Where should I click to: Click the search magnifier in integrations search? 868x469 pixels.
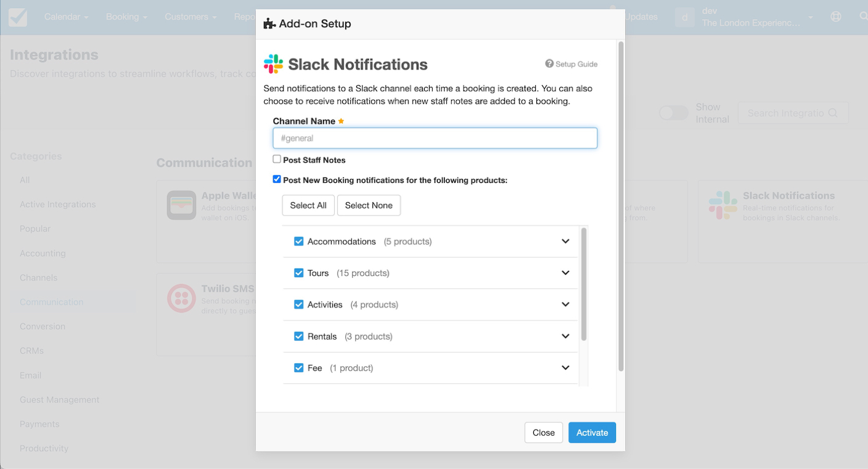click(833, 113)
